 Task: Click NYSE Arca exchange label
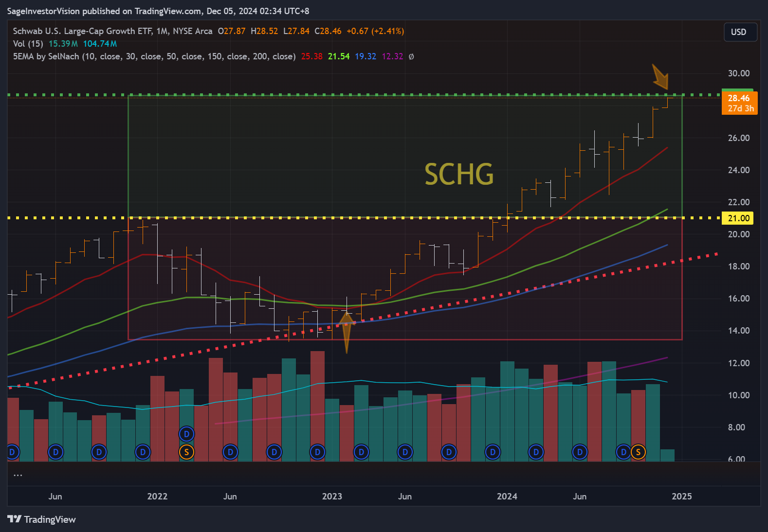pos(193,31)
